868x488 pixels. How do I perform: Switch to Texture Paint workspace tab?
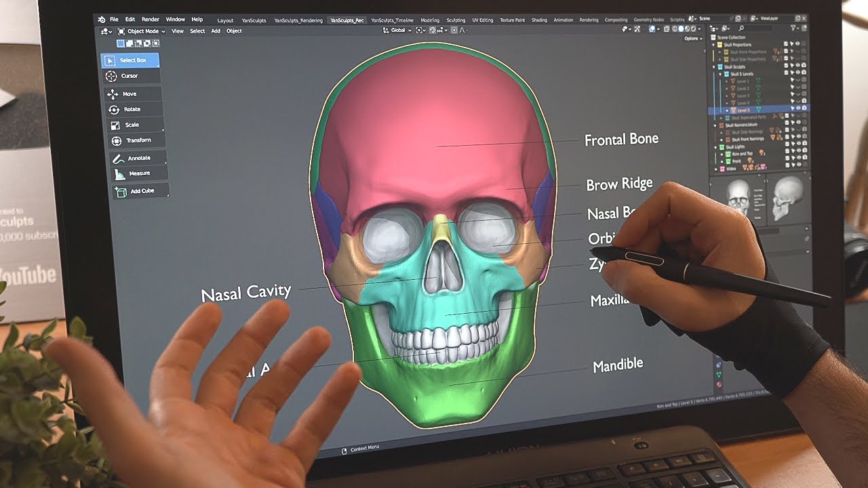(x=512, y=20)
